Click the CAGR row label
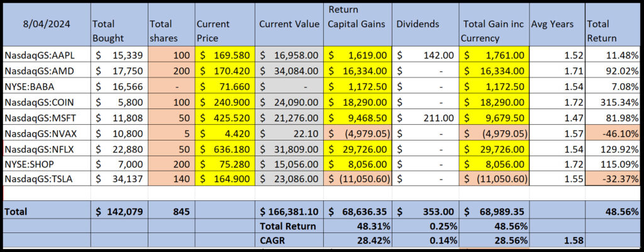The height and width of the screenshot is (252, 644). tap(289, 239)
